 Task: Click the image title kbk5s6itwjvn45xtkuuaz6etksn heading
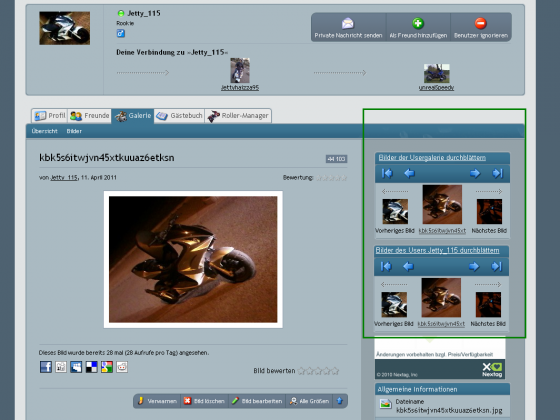pyautogui.click(x=107, y=158)
